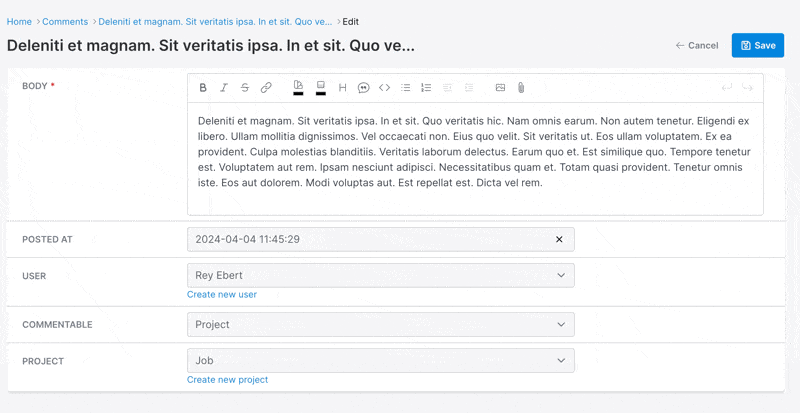The height and width of the screenshot is (413, 800).
Task: Apply italic formatting icon
Action: [x=223, y=88]
